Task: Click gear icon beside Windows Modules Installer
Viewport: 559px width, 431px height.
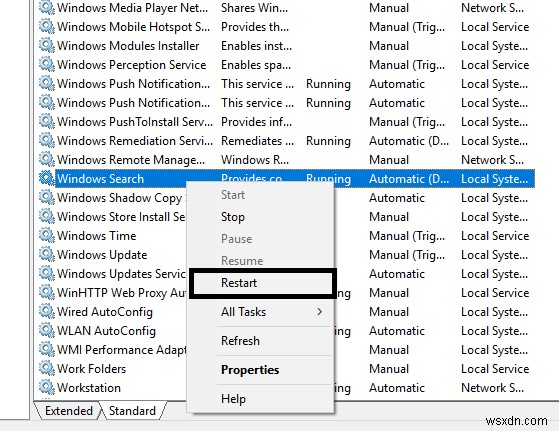Action: [x=46, y=45]
